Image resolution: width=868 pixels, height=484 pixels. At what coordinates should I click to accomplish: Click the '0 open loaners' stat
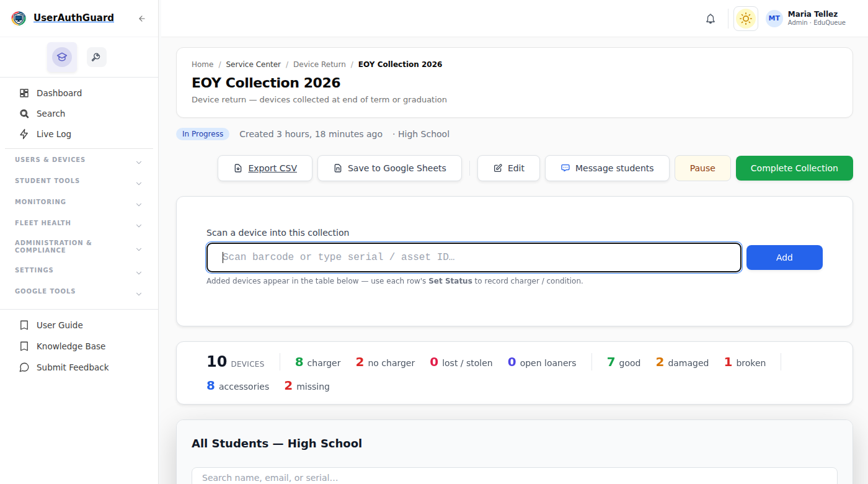click(542, 362)
